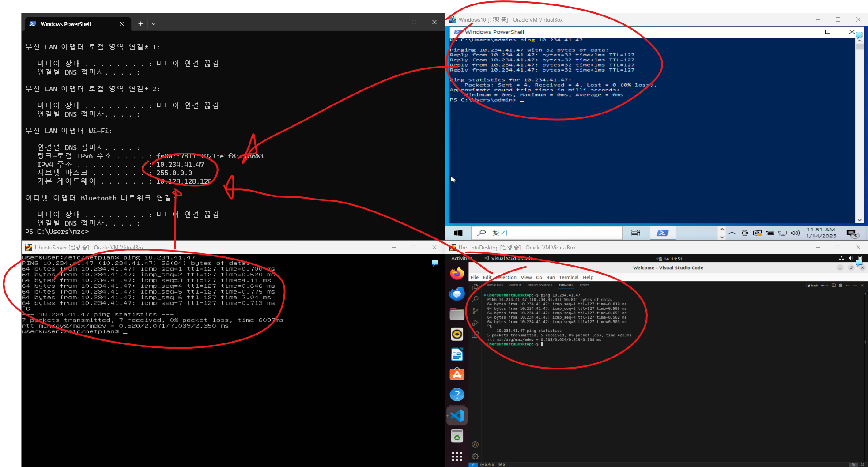Expand launch profile dropdown beside new terminal
This screenshot has width=868, height=467.
827,286
